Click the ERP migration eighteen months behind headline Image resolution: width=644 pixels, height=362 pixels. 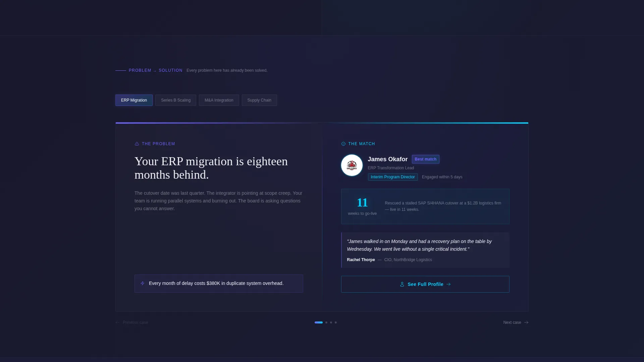[211, 168]
